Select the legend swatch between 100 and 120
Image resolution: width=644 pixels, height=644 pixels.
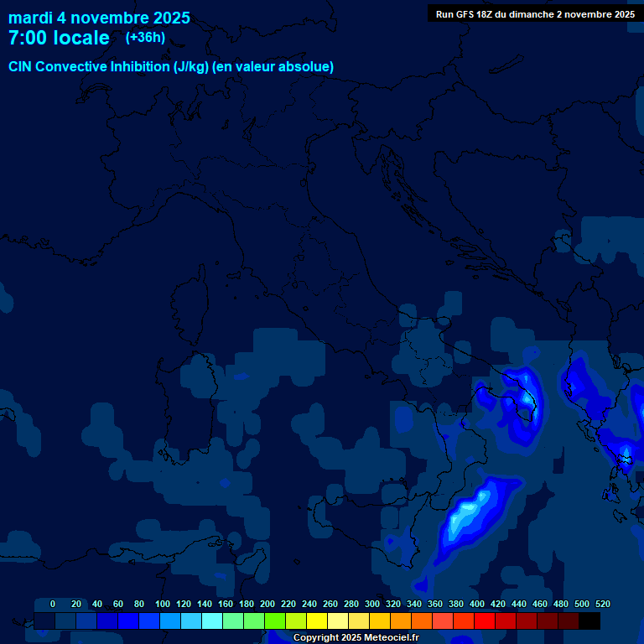point(170,621)
